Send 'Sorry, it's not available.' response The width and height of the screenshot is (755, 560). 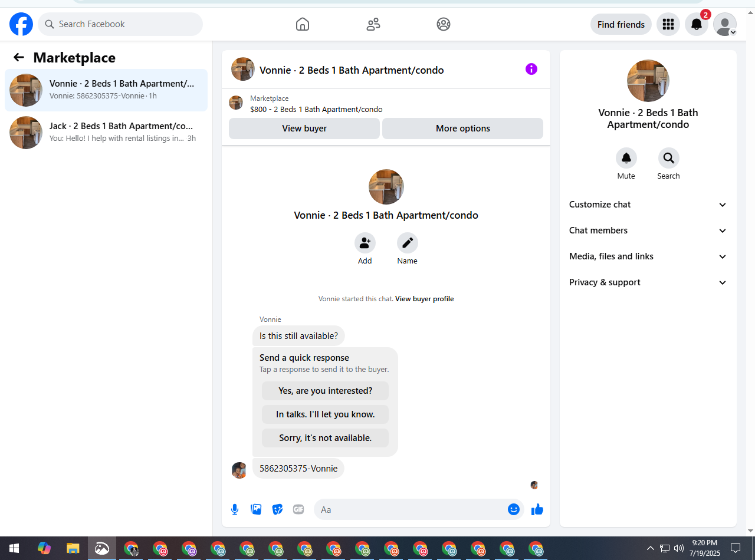coord(326,438)
